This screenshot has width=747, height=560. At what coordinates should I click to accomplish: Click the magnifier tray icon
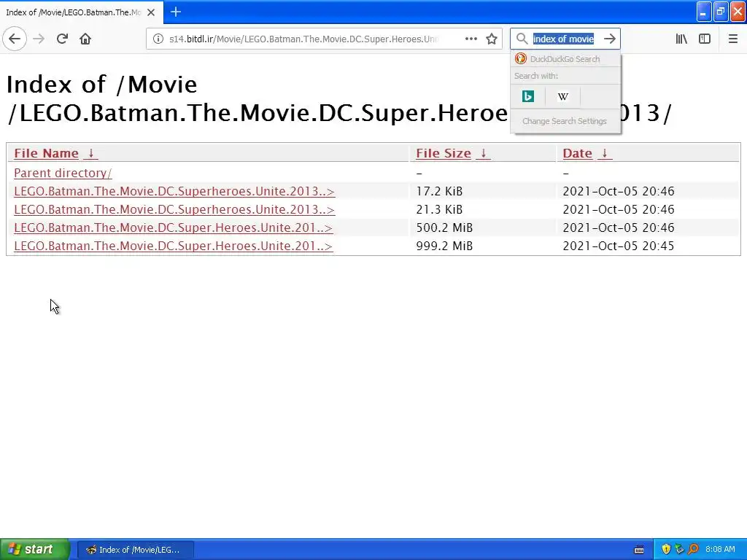[x=693, y=550]
